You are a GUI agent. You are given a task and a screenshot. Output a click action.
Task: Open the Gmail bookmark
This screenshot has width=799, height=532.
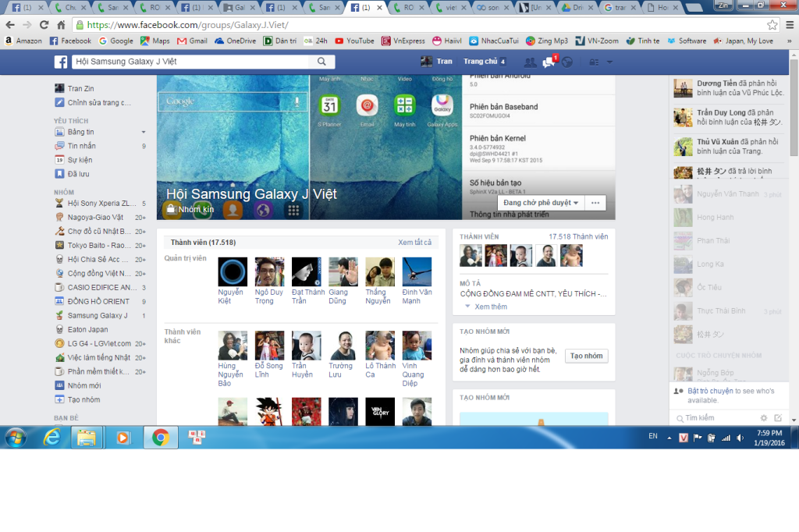tap(192, 41)
